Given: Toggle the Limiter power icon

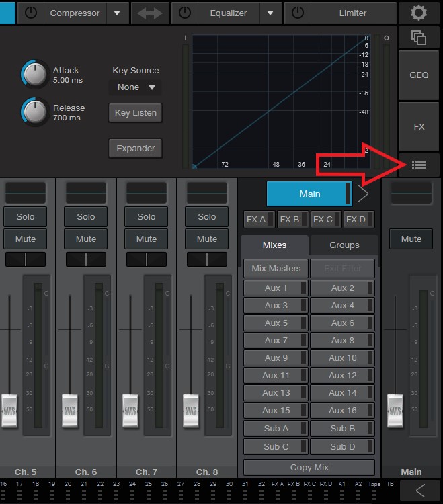Looking at the screenshot, I should (298, 13).
